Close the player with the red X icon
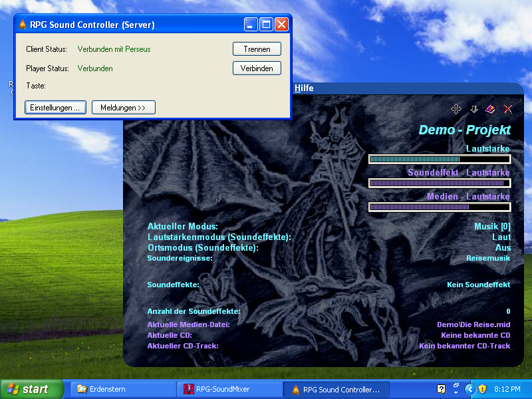Image resolution: width=532 pixels, height=399 pixels. pos(508,109)
